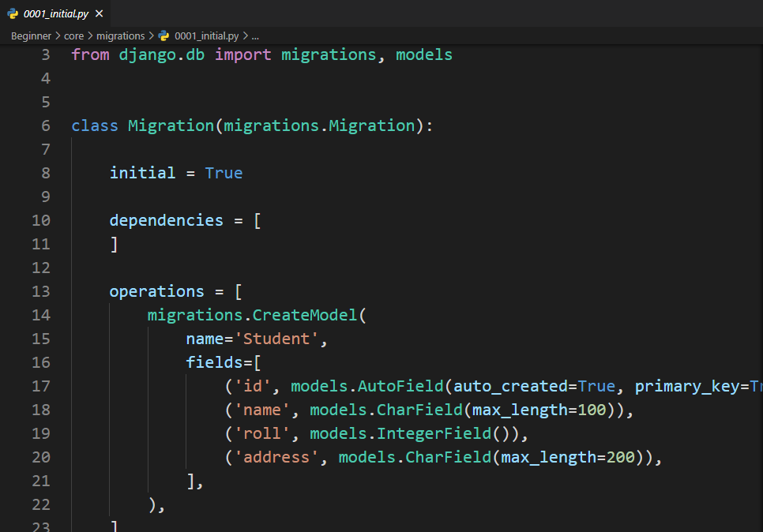This screenshot has width=763, height=532.
Task: Click the 'dependencies' variable name
Action: [x=167, y=221]
